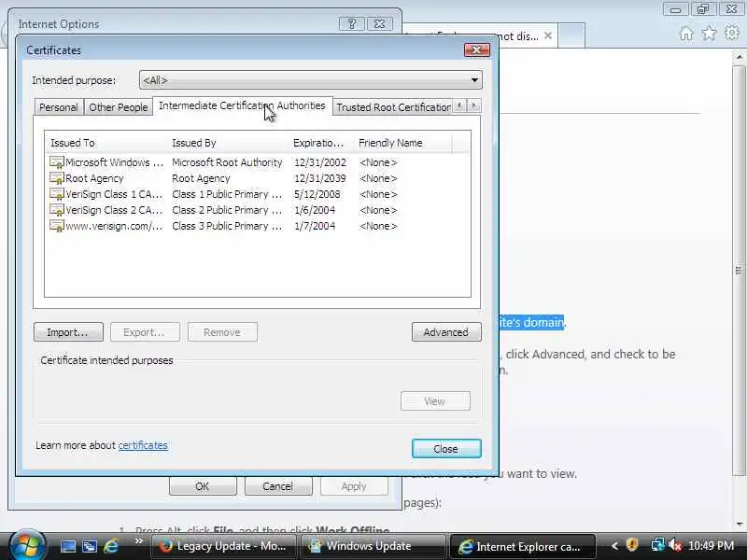The image size is (747, 560).
Task: Click the View button
Action: coord(435,401)
